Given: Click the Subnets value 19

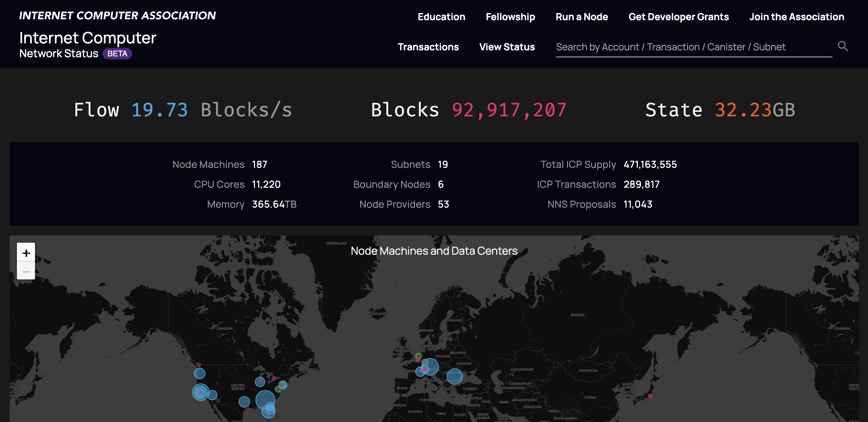Looking at the screenshot, I should click(x=442, y=164).
